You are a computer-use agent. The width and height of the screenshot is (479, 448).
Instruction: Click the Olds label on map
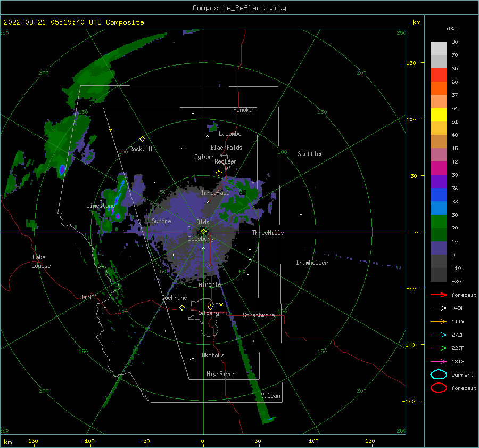tap(203, 222)
